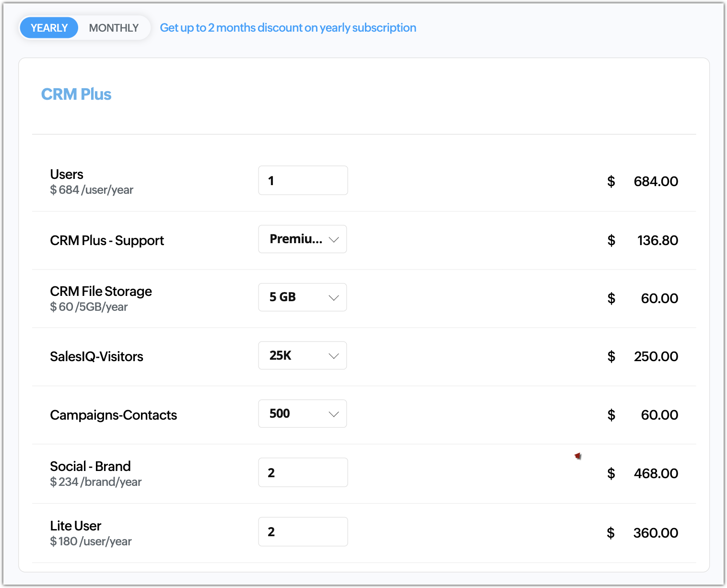Switch to YEARLY billing toggle
This screenshot has width=727, height=588.
49,28
